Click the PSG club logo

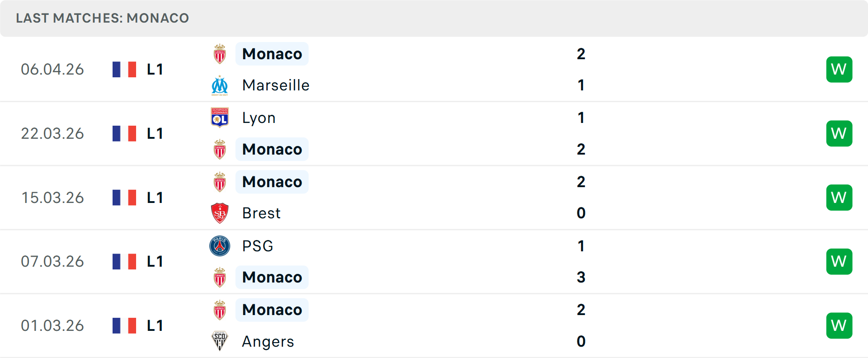220,246
